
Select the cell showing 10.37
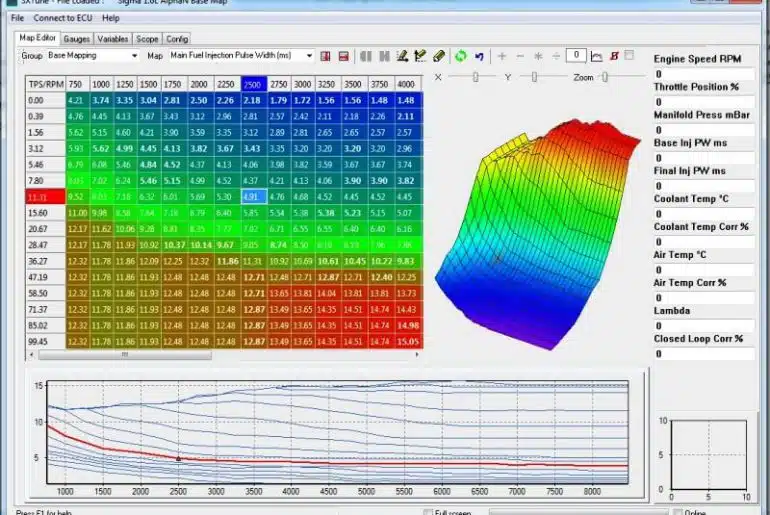point(174,245)
